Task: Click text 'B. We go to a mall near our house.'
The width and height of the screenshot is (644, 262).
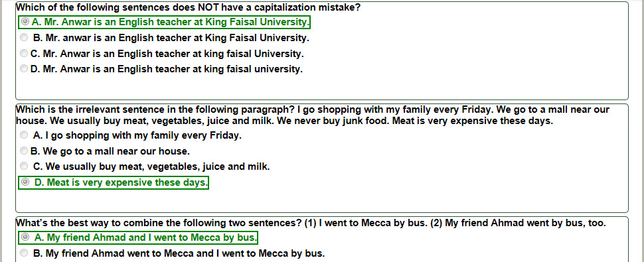Action: pos(110,151)
